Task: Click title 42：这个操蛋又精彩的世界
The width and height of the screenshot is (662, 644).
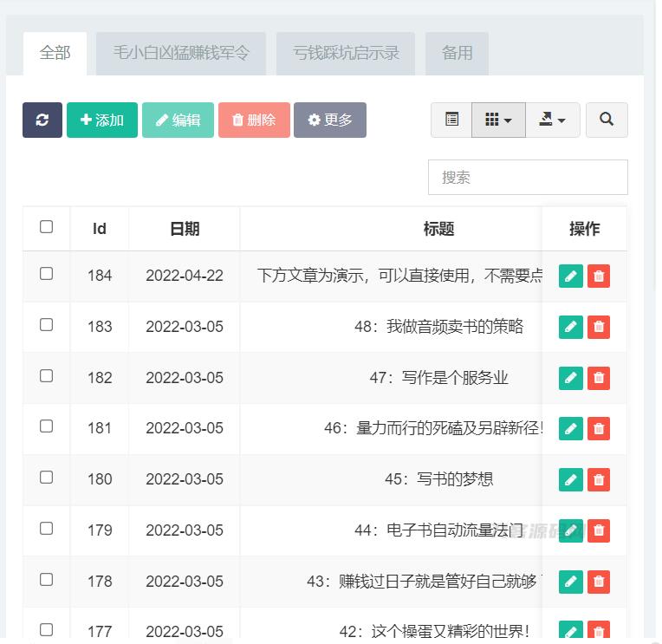Action: tap(434, 631)
